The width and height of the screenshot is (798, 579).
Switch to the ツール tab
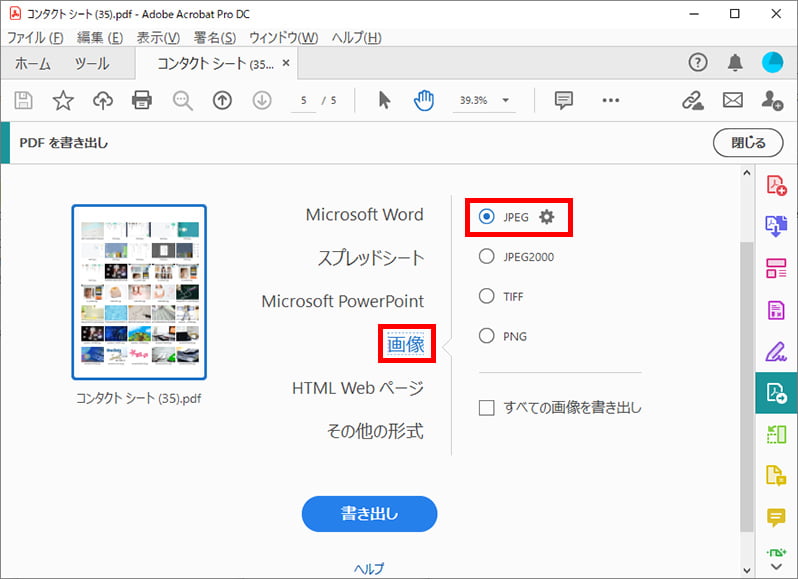92,63
